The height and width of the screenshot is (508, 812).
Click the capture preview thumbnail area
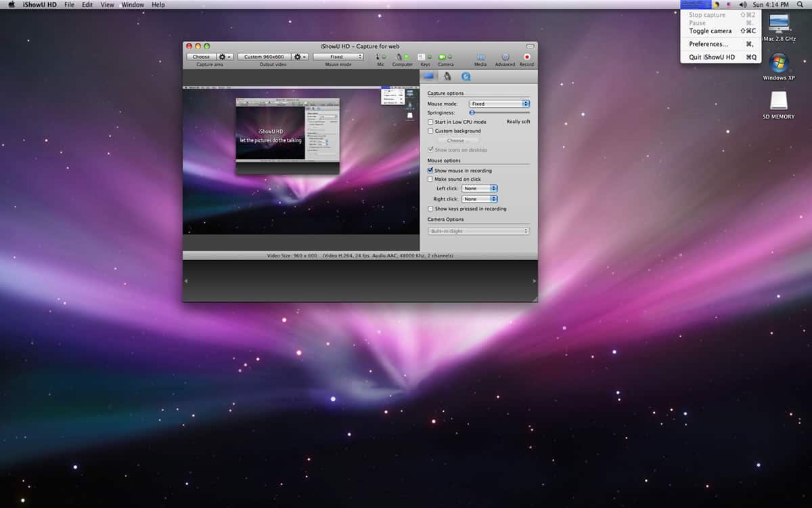click(x=301, y=161)
